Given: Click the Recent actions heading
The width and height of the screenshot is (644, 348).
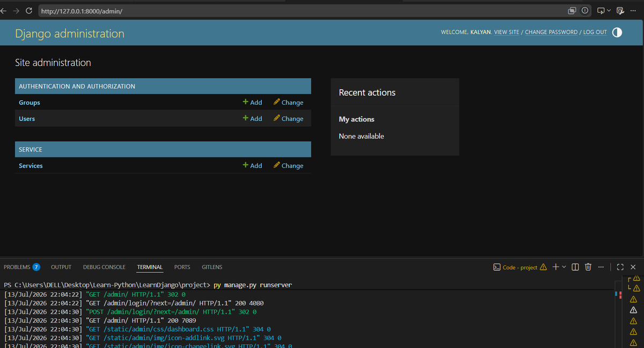Looking at the screenshot, I should [367, 92].
